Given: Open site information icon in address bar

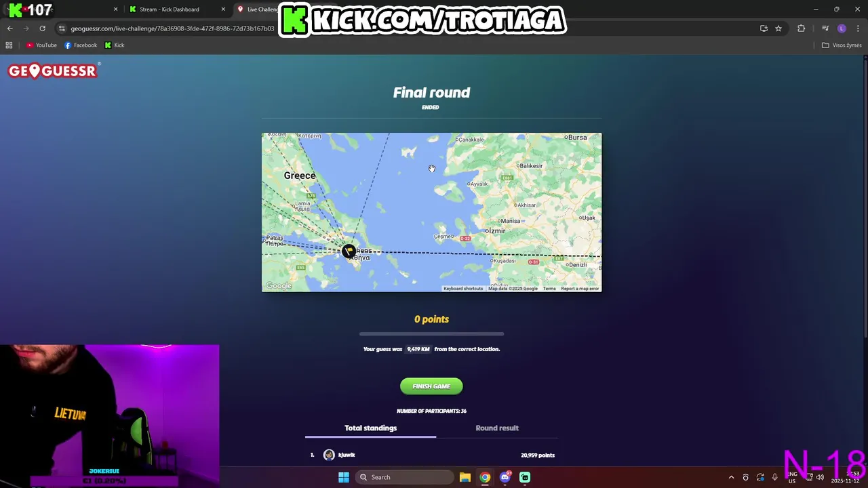Looking at the screenshot, I should coord(62,28).
